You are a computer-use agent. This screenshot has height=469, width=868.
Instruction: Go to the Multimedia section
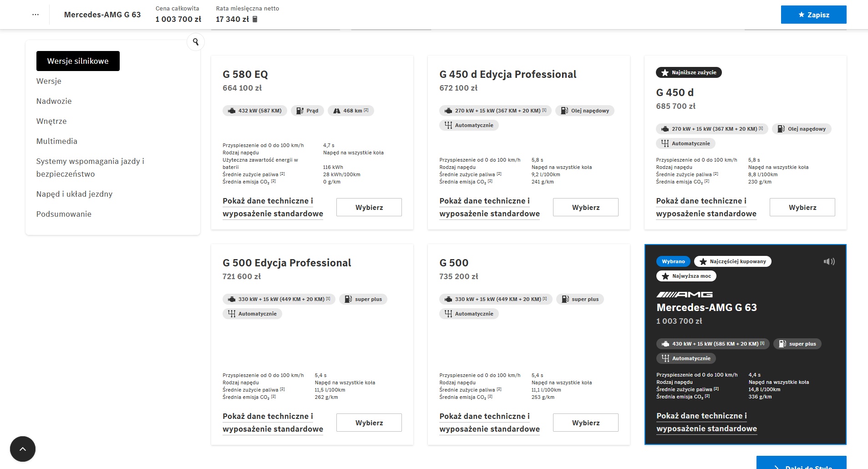[x=57, y=141]
